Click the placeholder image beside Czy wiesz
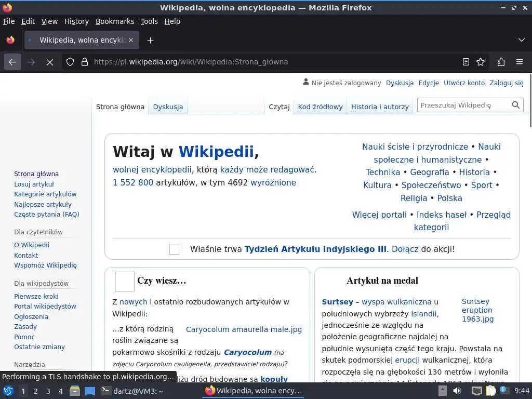532x399 pixels. 125,281
